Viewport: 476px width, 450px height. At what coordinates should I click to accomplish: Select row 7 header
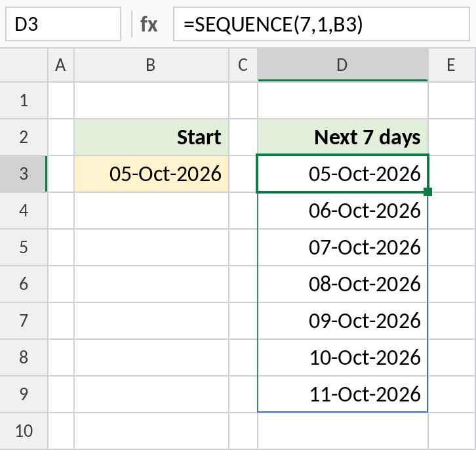click(24, 321)
